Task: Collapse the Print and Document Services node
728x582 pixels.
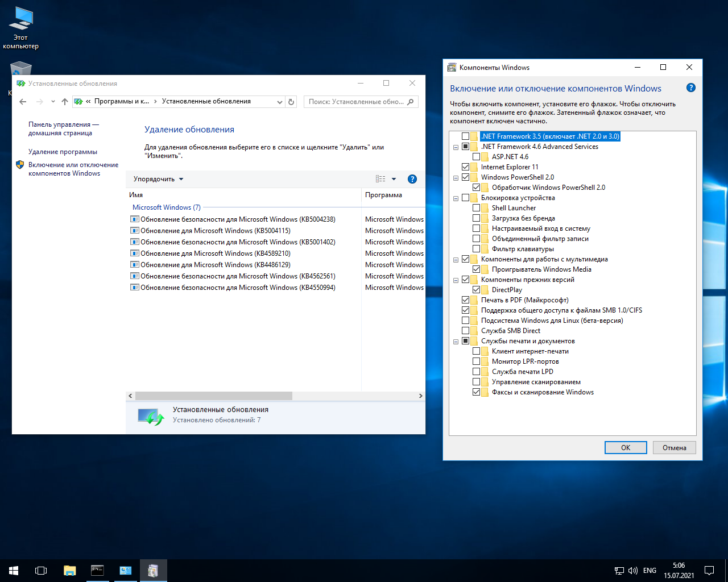Action: point(456,342)
